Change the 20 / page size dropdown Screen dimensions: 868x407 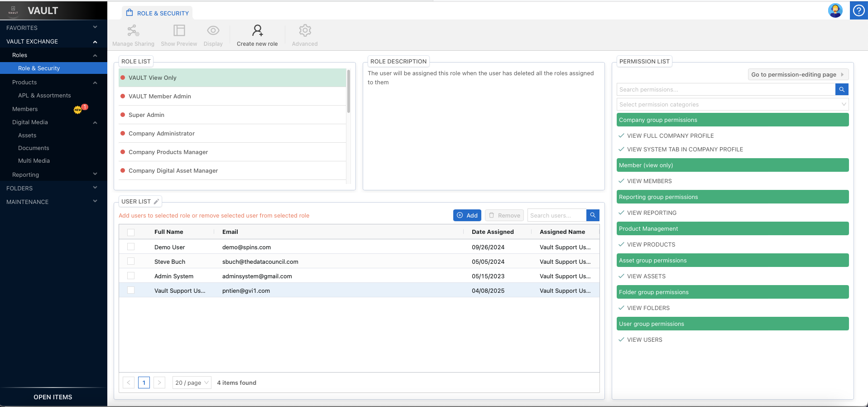point(192,383)
